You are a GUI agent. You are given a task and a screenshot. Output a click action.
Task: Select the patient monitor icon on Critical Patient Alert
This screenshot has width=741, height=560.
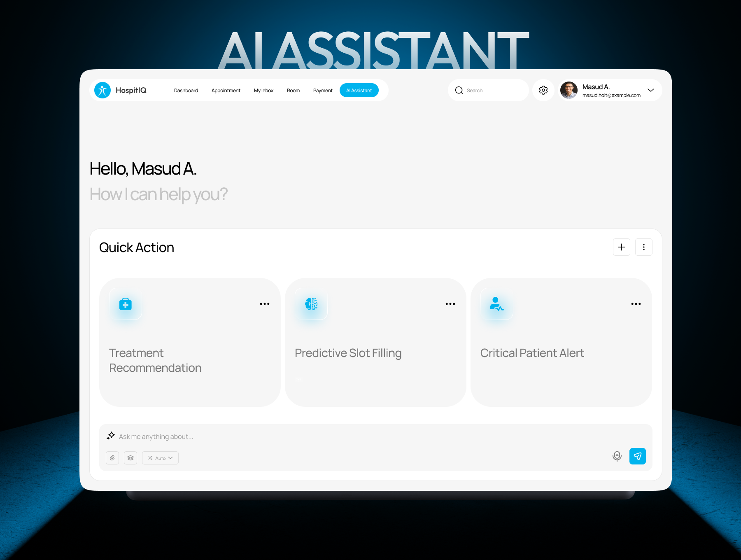pos(496,304)
